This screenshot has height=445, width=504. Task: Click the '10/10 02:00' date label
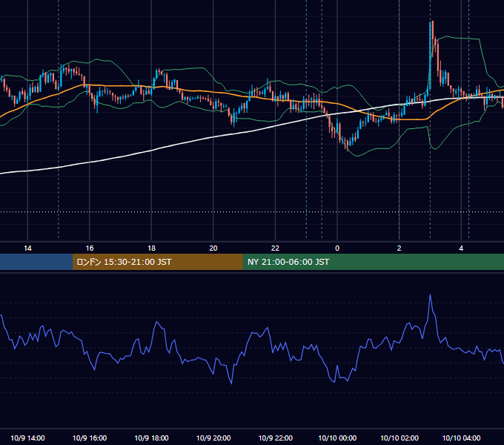399,438
